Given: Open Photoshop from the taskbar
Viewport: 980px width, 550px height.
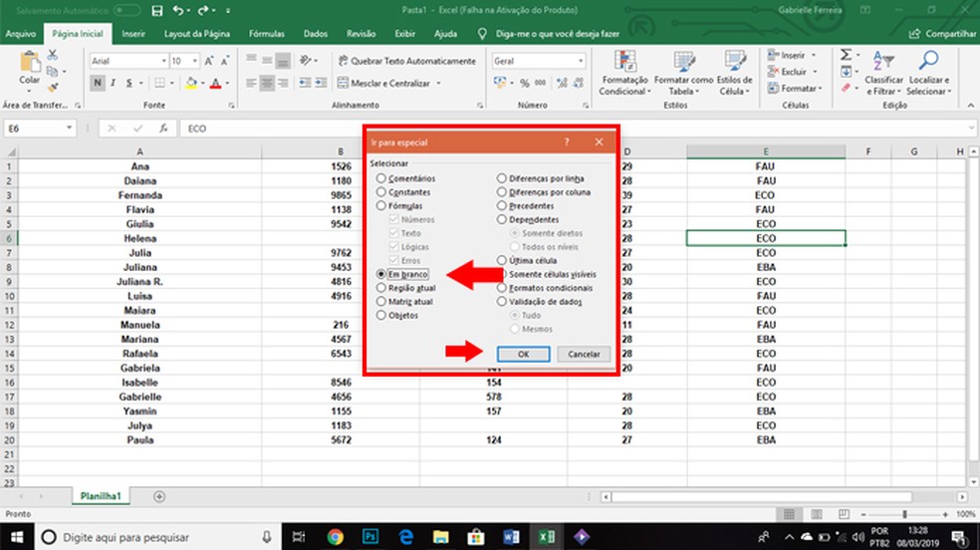Looking at the screenshot, I should click(x=370, y=537).
